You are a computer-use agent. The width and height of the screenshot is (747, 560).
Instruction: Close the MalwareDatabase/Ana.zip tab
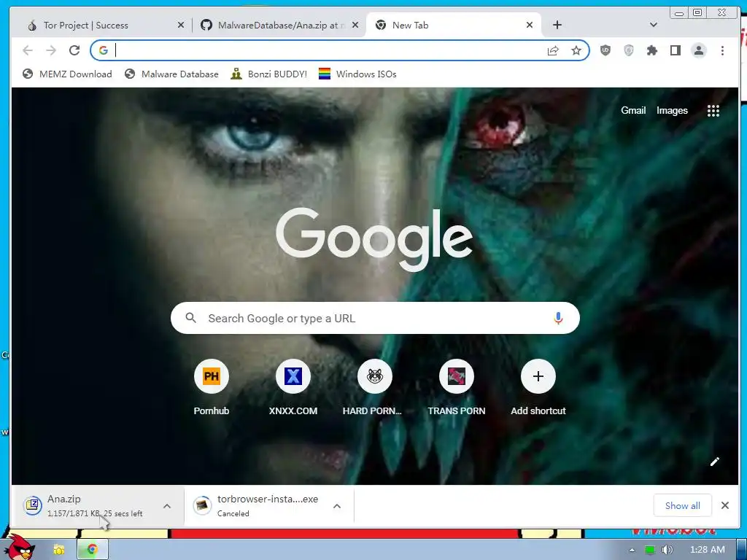(x=355, y=25)
